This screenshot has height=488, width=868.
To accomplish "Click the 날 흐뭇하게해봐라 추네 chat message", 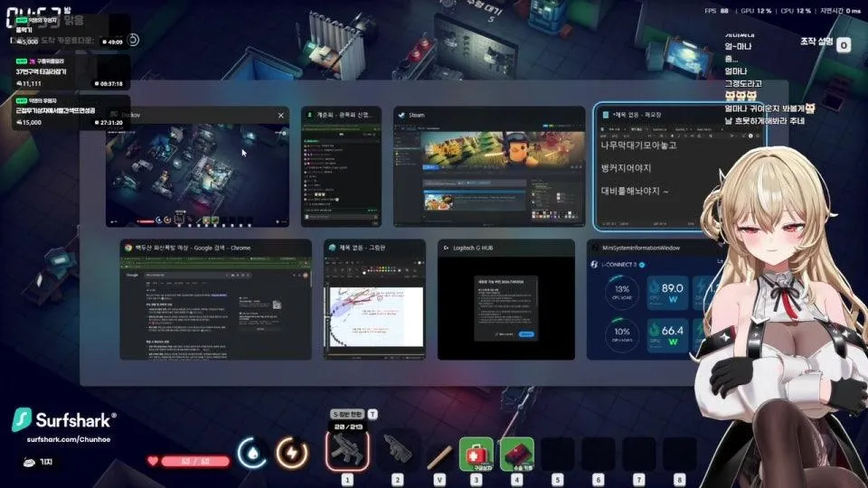I will (x=765, y=120).
